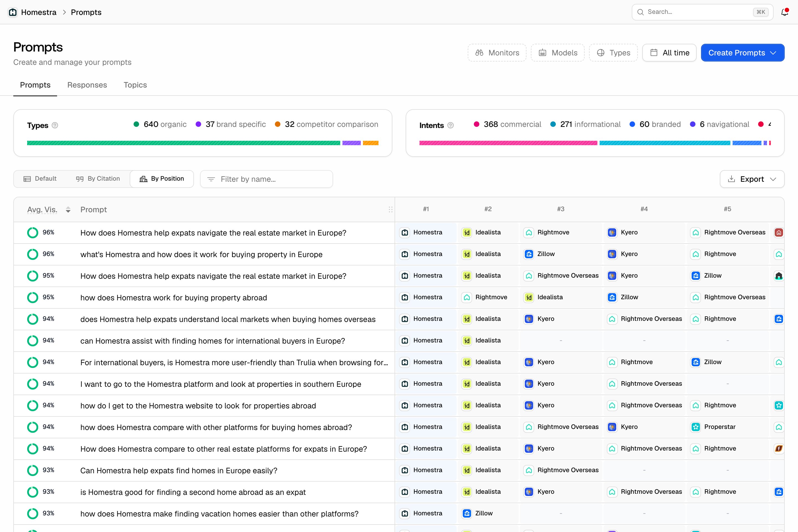
Task: Click the Avg. Vis. column header
Action: (42, 210)
